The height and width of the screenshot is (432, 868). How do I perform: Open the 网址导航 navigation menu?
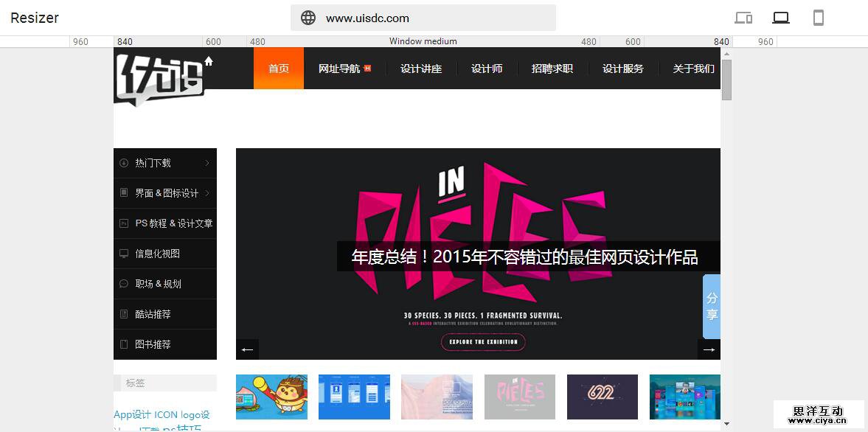[340, 69]
